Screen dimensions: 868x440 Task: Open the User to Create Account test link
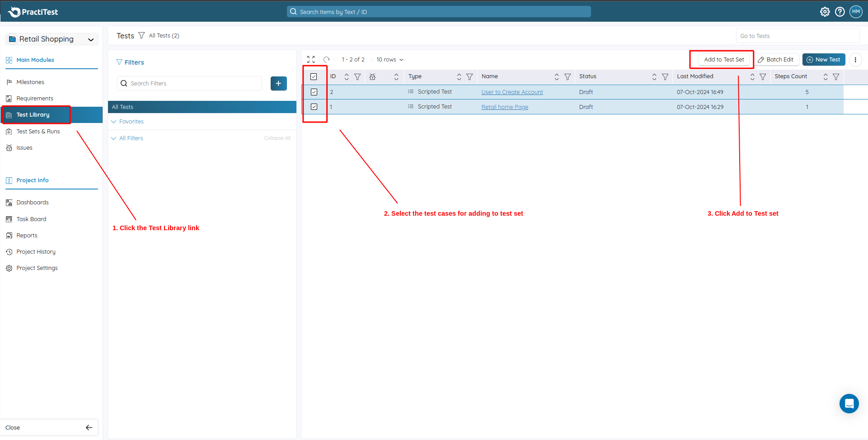pyautogui.click(x=512, y=92)
